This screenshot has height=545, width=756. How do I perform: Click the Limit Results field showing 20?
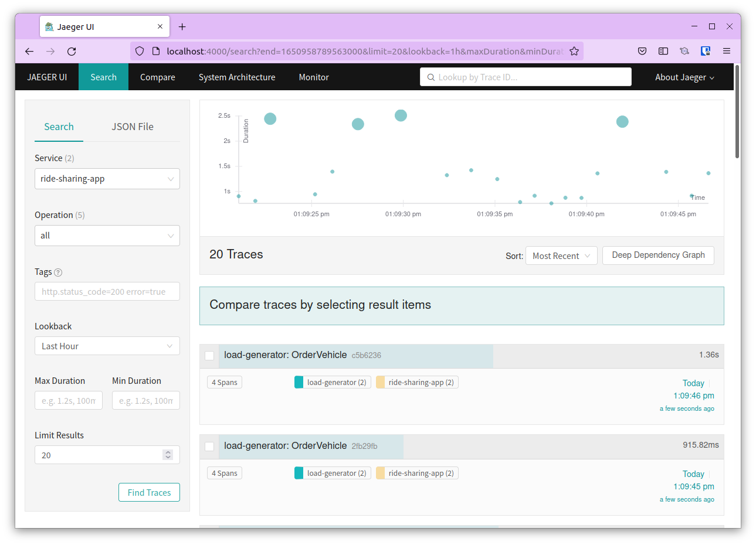click(107, 455)
